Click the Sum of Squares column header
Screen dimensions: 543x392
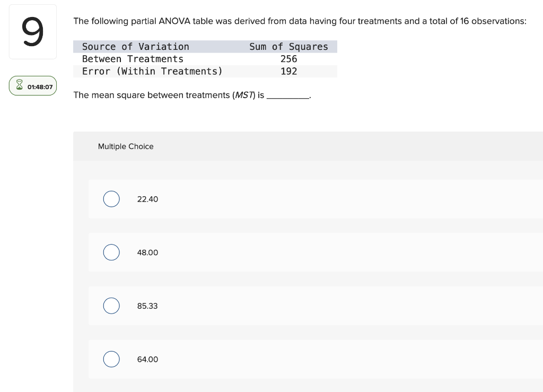point(289,47)
